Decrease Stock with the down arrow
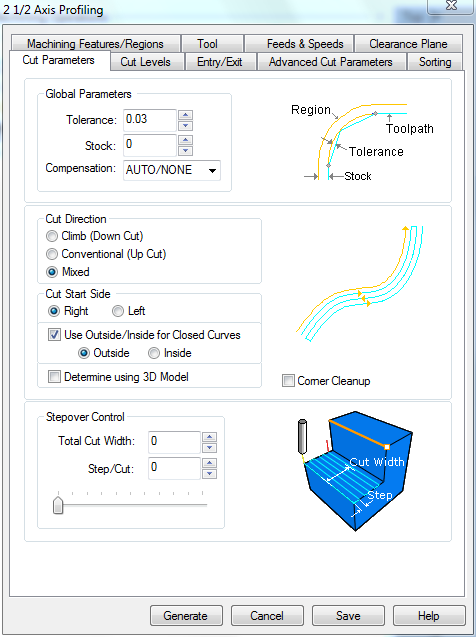The width and height of the screenshot is (476, 637). 186,151
